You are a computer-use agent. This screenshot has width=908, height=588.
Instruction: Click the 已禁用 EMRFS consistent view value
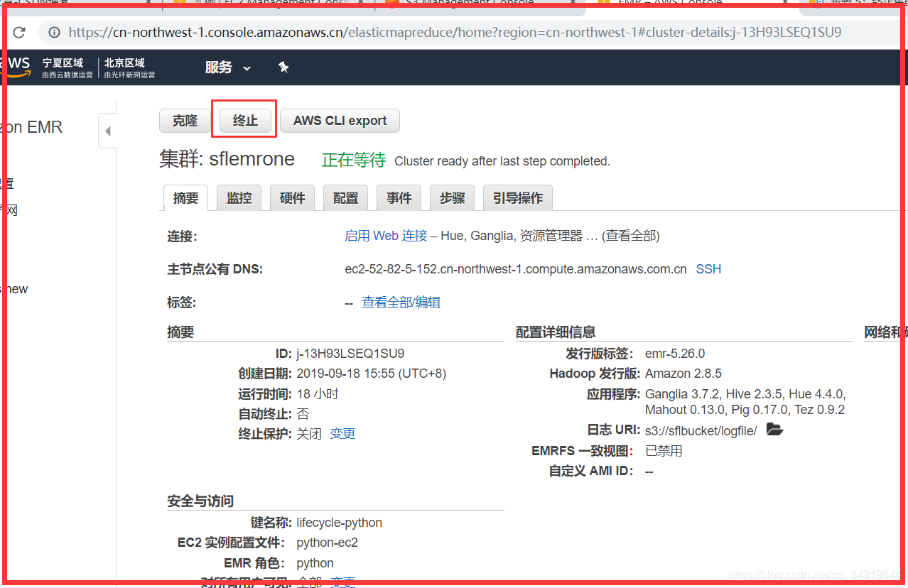664,451
